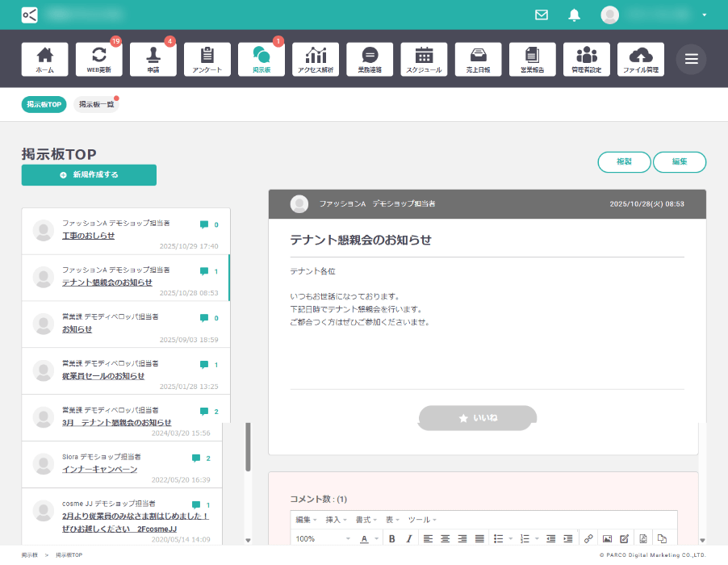Open ファイル管理 file manager
The height and width of the screenshot is (565, 728).
(x=641, y=59)
